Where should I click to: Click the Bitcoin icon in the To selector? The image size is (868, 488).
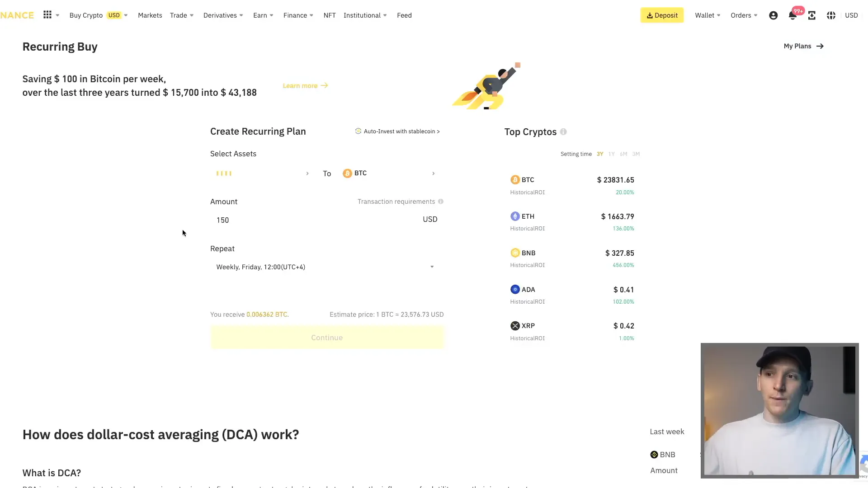point(347,174)
